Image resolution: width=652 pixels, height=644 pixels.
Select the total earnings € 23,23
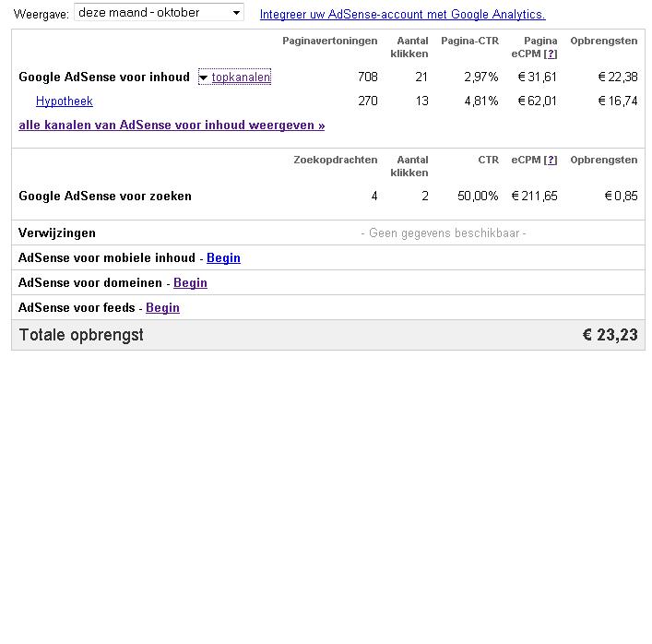[x=610, y=335]
